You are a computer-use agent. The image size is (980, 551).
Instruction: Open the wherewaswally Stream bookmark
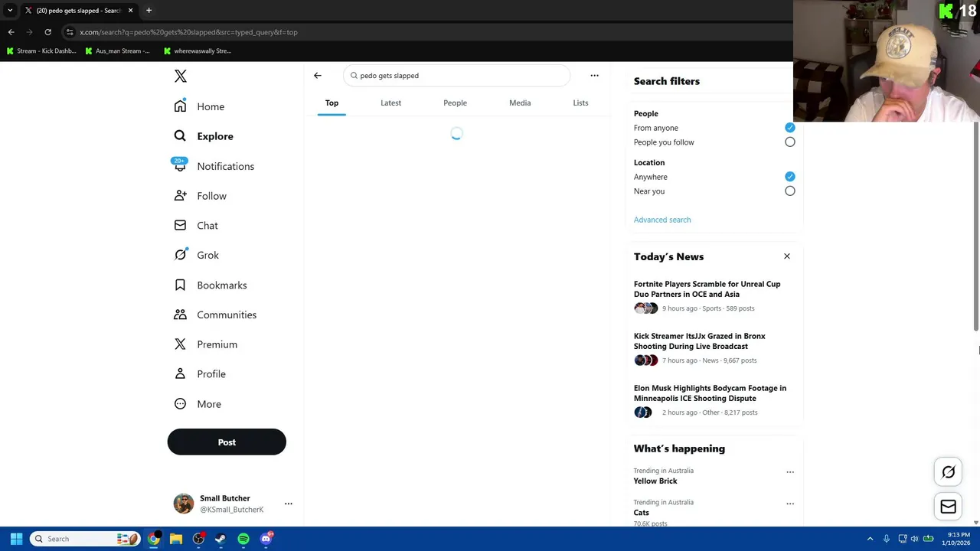pos(198,51)
